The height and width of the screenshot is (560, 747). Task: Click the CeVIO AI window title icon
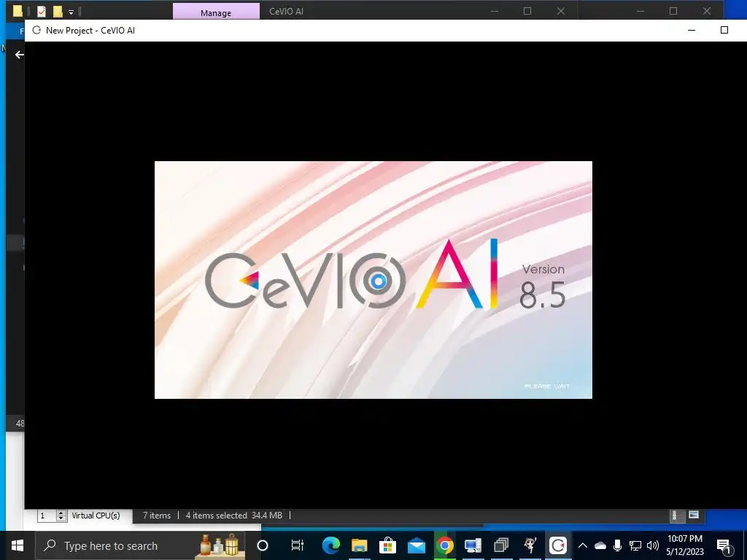point(36,31)
